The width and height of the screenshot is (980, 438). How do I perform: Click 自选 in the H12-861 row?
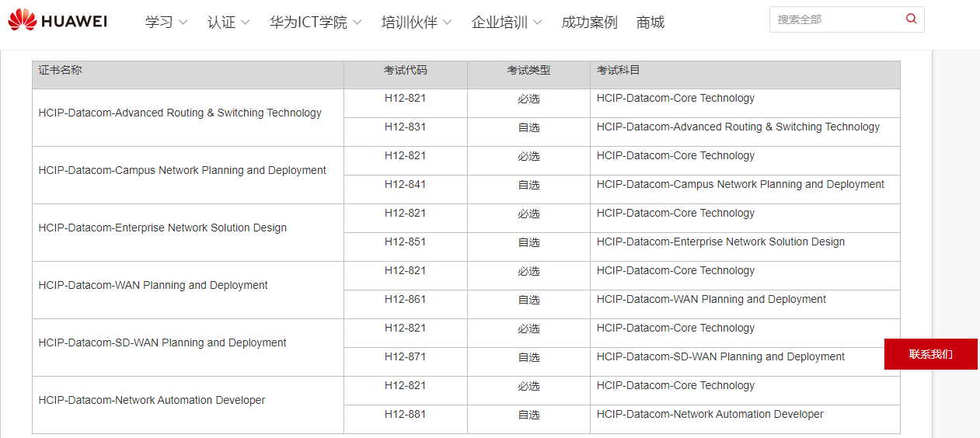(528, 300)
